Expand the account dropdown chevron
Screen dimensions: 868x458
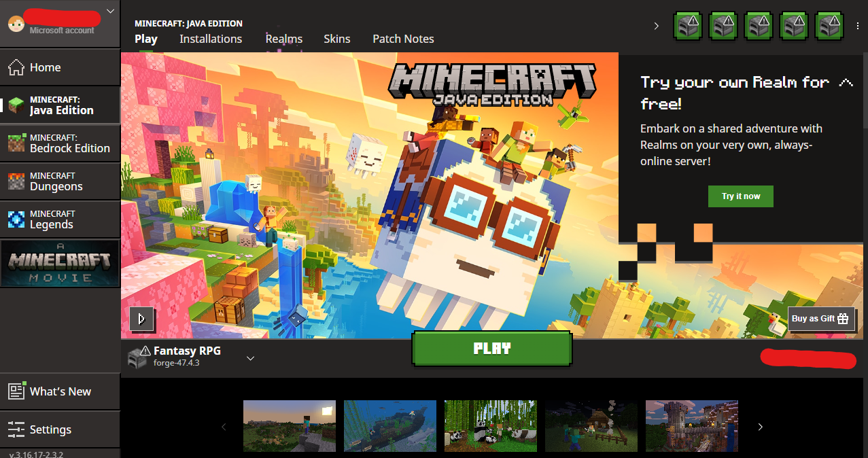point(111,11)
